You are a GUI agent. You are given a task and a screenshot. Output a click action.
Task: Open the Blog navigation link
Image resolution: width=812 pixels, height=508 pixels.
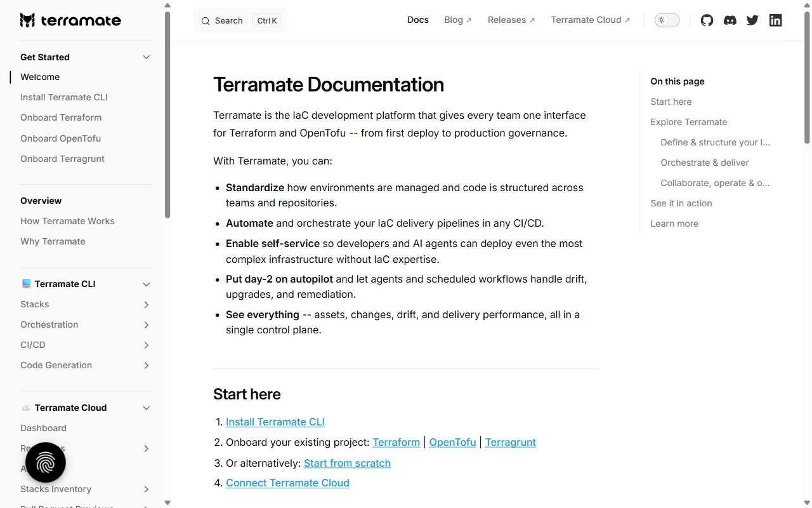[458, 20]
